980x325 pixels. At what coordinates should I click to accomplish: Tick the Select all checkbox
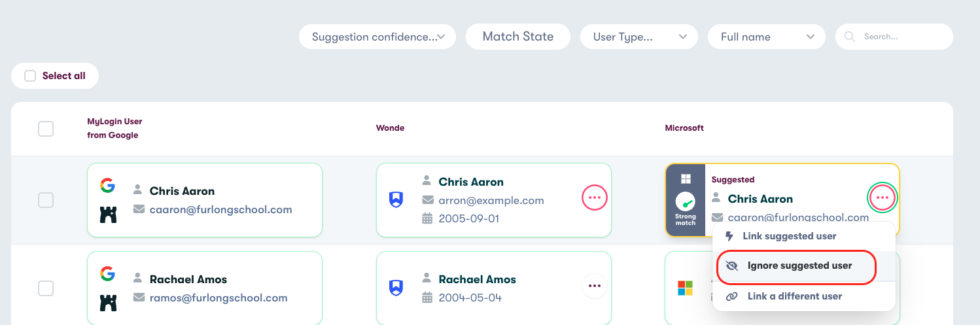point(30,76)
